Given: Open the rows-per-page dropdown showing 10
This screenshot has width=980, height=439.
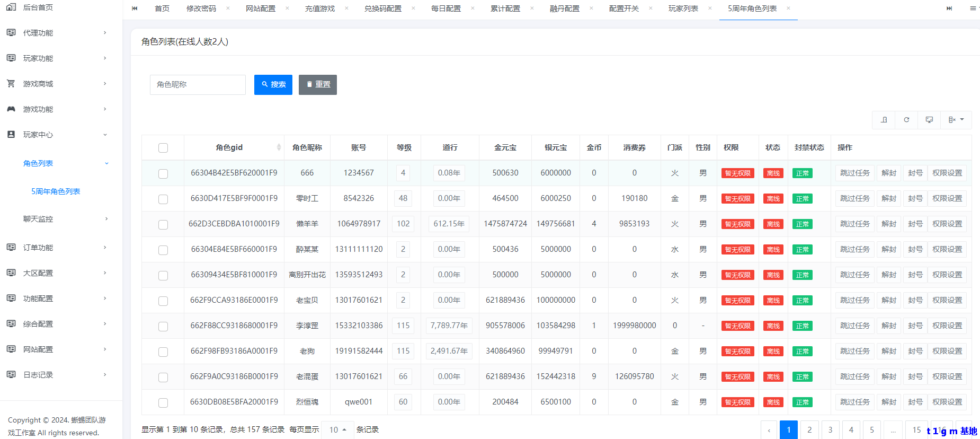Looking at the screenshot, I should (337, 429).
